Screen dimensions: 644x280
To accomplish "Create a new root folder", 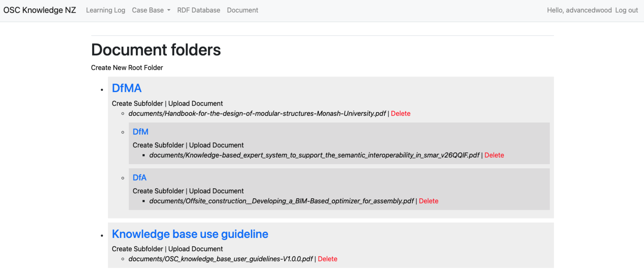I will point(127,67).
